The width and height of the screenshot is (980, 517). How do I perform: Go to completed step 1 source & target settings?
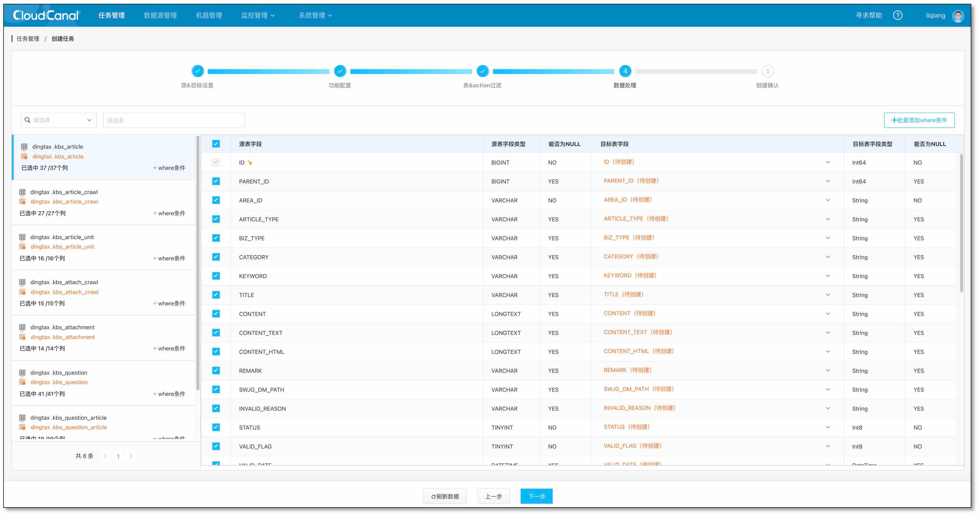click(x=197, y=71)
